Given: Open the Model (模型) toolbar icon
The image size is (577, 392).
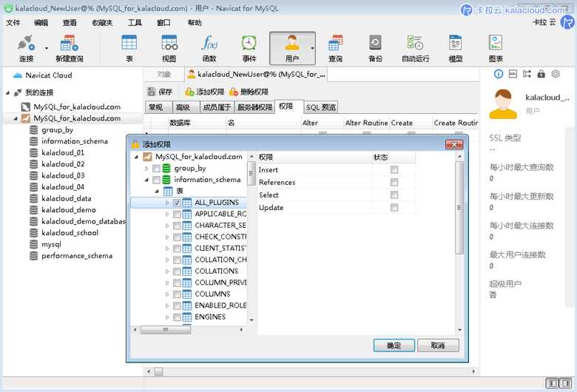Looking at the screenshot, I should pos(456,48).
